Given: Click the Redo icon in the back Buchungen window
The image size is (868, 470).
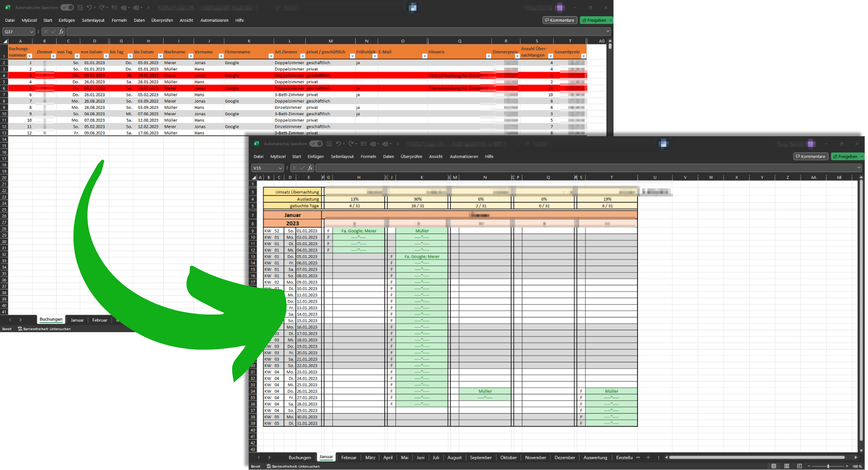Looking at the screenshot, I should coord(102,8).
